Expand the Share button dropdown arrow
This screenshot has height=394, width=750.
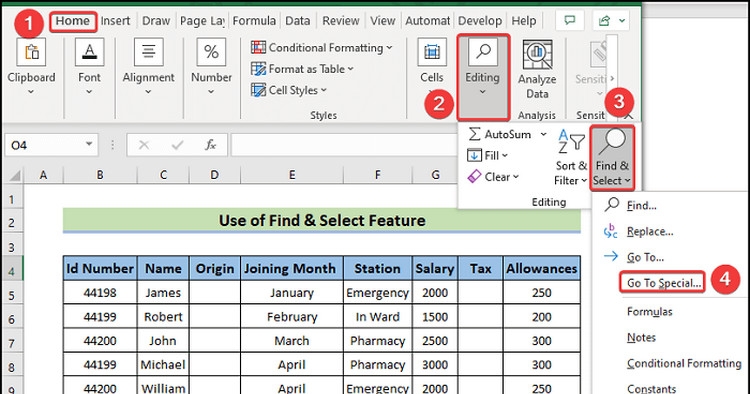pos(622,21)
